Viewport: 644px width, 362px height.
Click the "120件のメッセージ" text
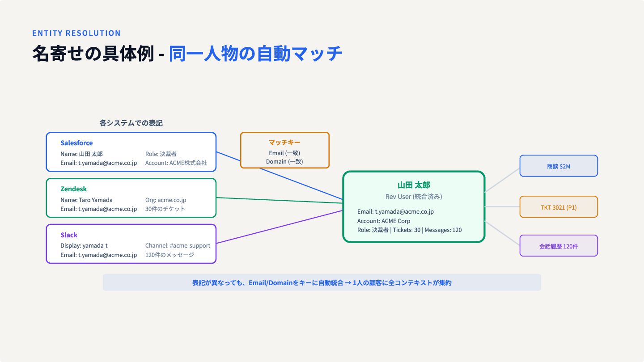pos(170,255)
